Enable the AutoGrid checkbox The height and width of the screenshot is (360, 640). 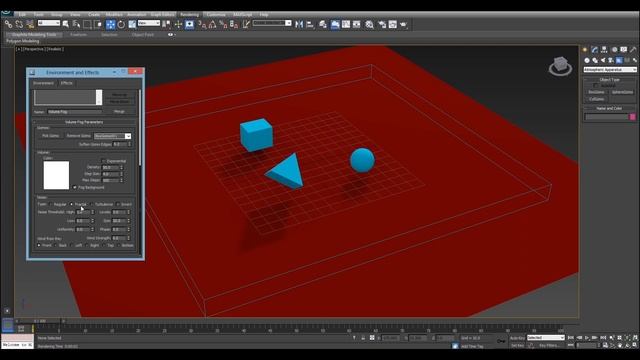[596, 85]
